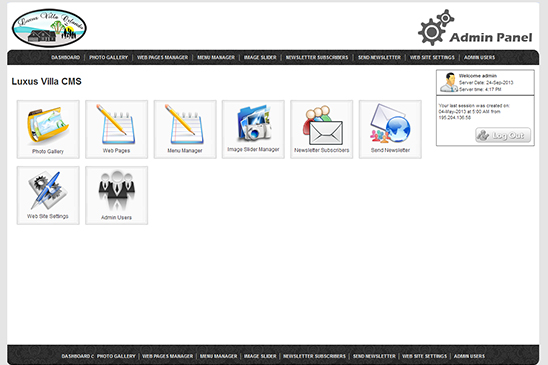Click the Luxus Villa logo image
The width and height of the screenshot is (548, 365).
tap(49, 28)
